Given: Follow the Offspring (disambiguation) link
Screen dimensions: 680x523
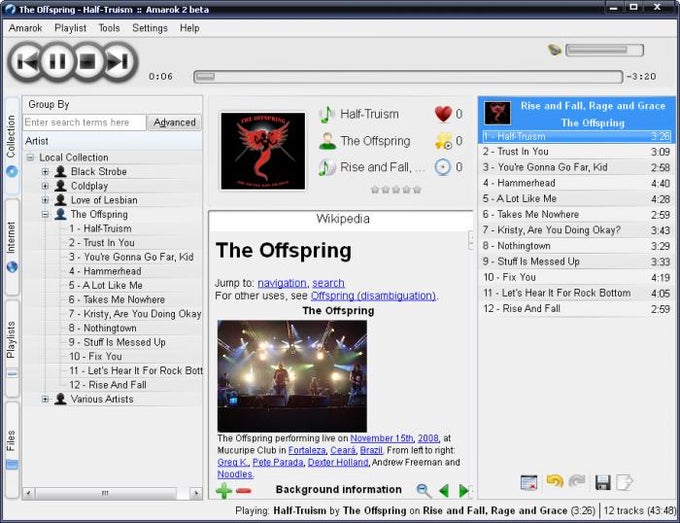Looking at the screenshot, I should (x=373, y=296).
